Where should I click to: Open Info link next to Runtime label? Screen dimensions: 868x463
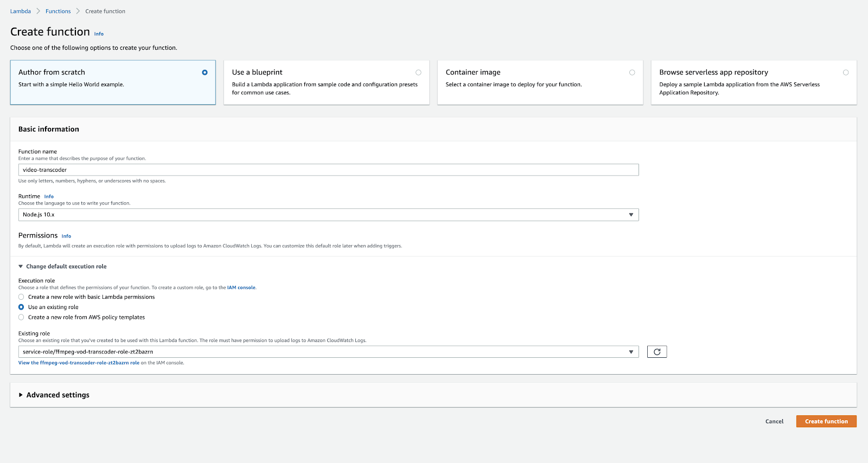pyautogui.click(x=49, y=197)
